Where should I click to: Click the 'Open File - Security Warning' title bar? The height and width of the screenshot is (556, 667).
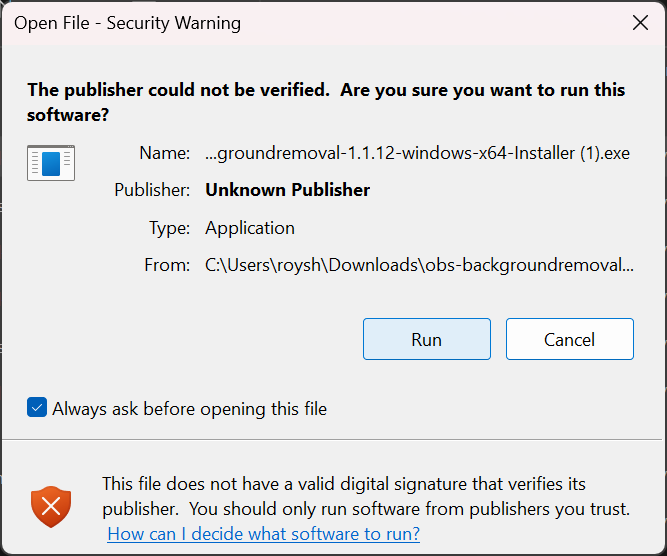coord(127,23)
